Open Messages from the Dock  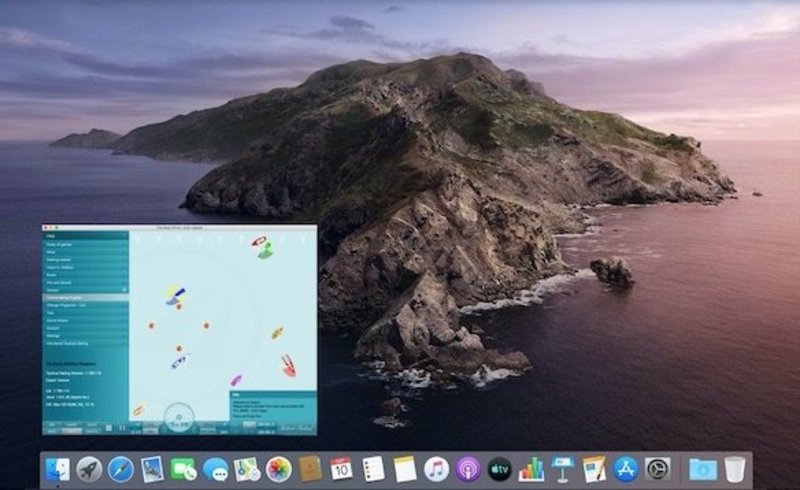tap(215, 469)
